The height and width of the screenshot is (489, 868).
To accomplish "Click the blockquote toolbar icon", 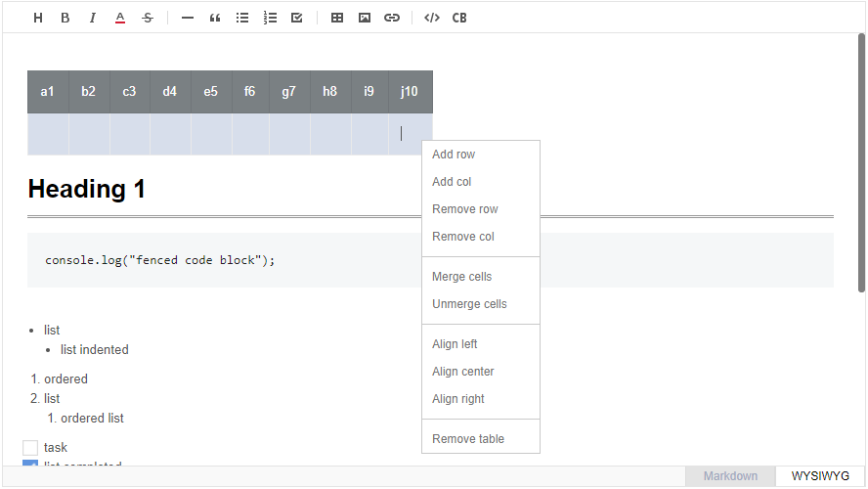I will pos(215,18).
